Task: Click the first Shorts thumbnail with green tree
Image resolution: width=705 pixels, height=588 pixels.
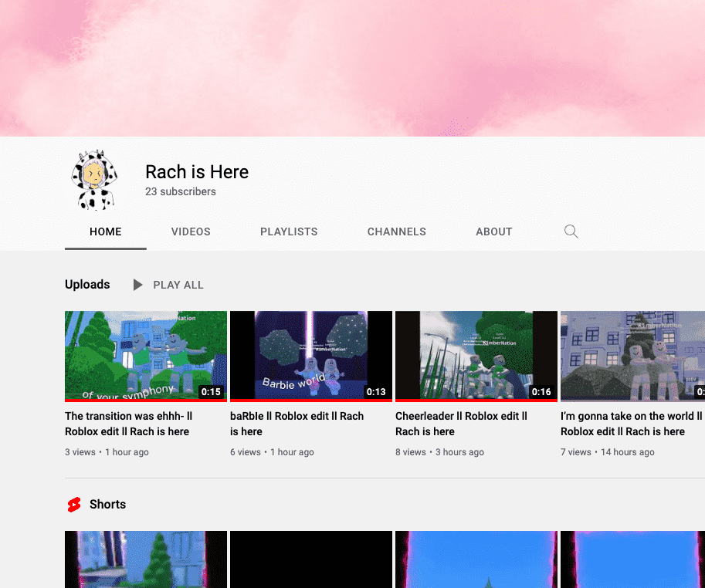Action: point(146,559)
